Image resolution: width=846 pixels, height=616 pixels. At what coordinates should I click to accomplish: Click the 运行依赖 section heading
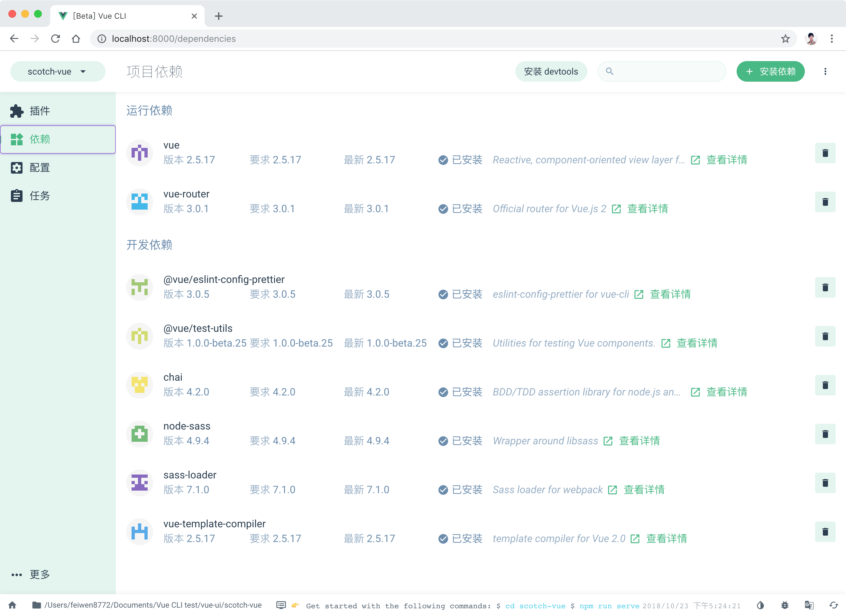149,110
